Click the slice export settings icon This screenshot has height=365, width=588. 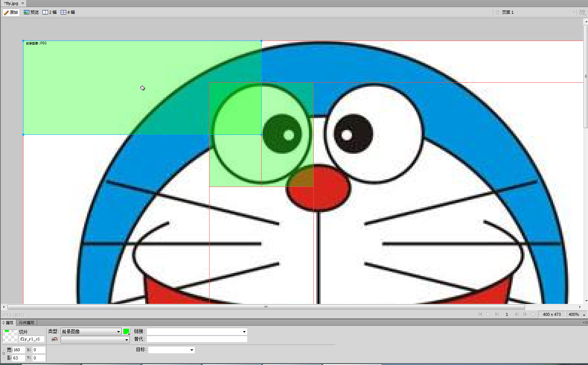55,339
